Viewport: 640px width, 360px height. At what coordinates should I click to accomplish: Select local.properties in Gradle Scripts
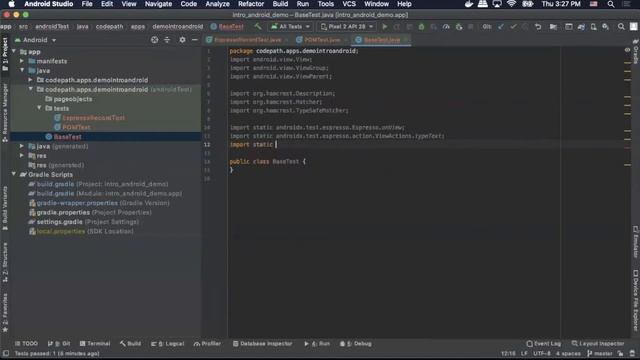click(x=61, y=231)
